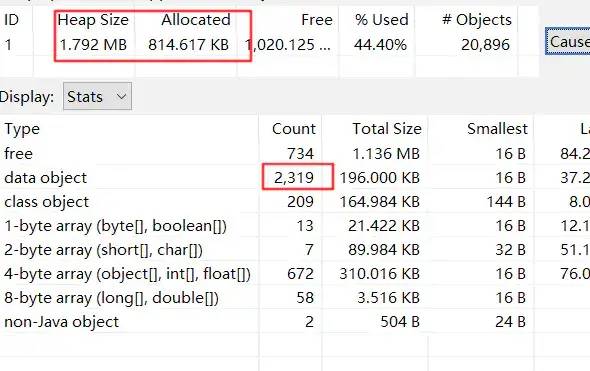Click the Allocated column header
This screenshot has width=590, height=371.
click(x=196, y=20)
